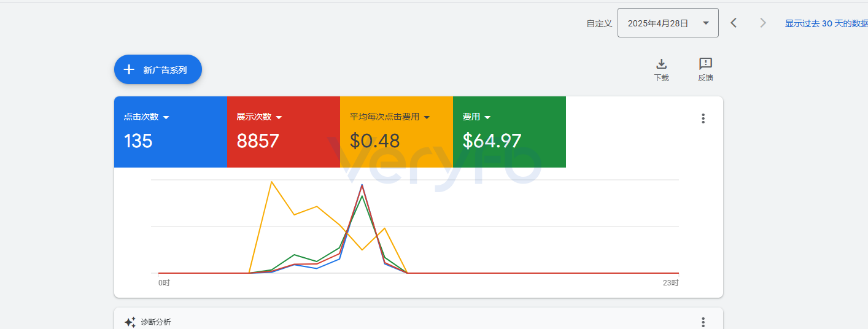Click the 反馈 label text

705,78
